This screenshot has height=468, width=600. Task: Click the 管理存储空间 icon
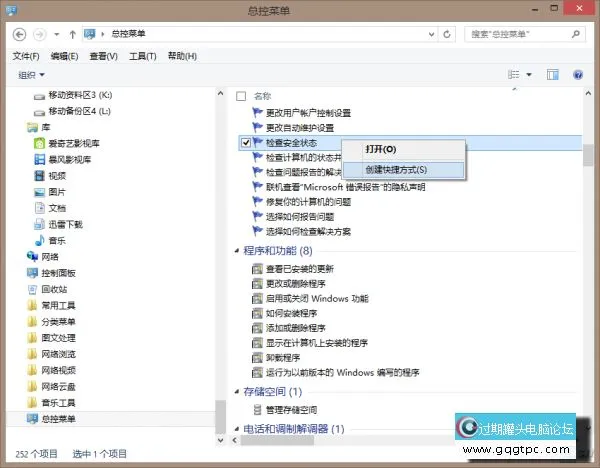(257, 410)
